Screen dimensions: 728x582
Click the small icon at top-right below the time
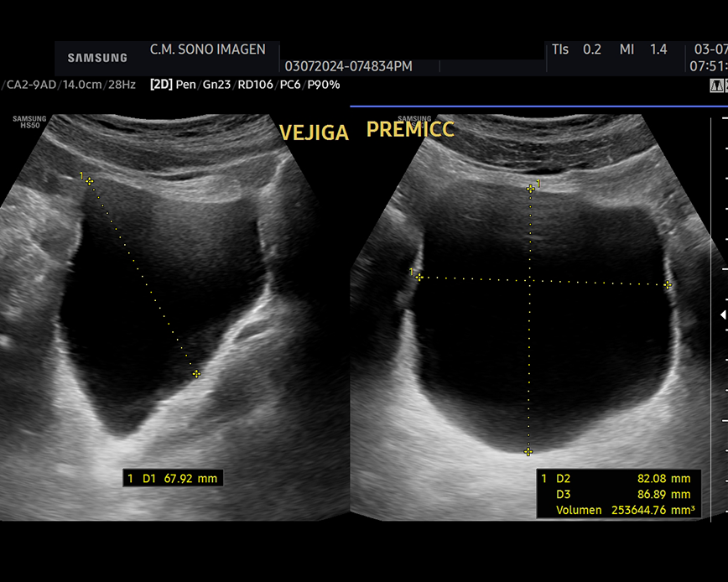(x=716, y=86)
